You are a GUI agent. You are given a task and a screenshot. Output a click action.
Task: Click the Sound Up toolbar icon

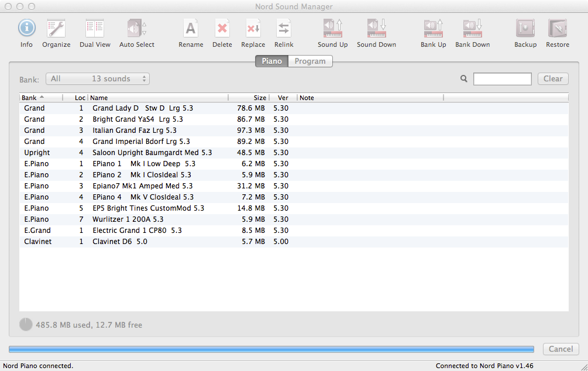tap(333, 29)
